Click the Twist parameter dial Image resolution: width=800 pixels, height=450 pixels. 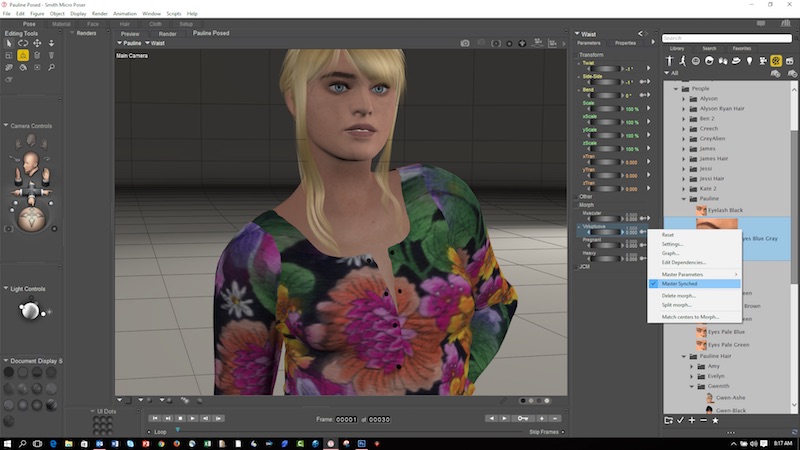[605, 68]
